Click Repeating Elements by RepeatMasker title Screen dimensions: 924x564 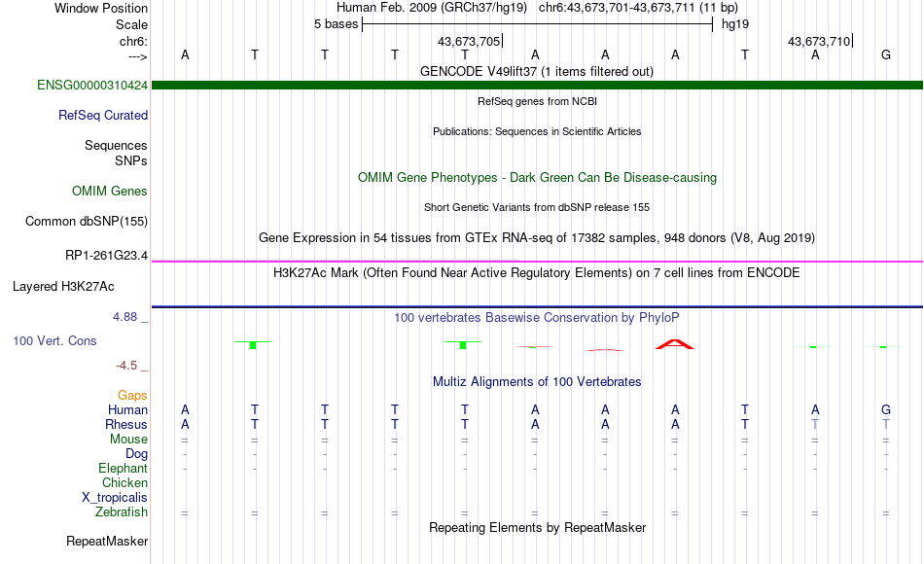pos(538,527)
